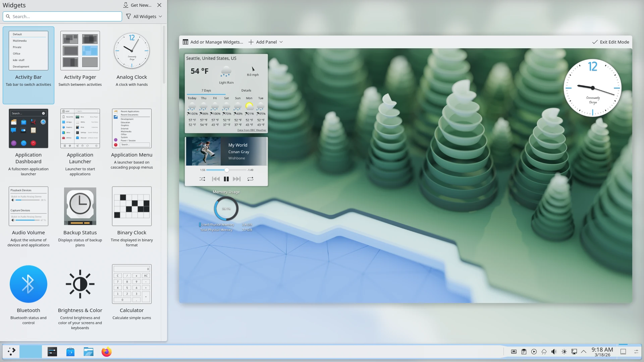Image resolution: width=644 pixels, height=362 pixels.
Task: Switch to the 7 Days weather tab
Action: [x=206, y=90]
